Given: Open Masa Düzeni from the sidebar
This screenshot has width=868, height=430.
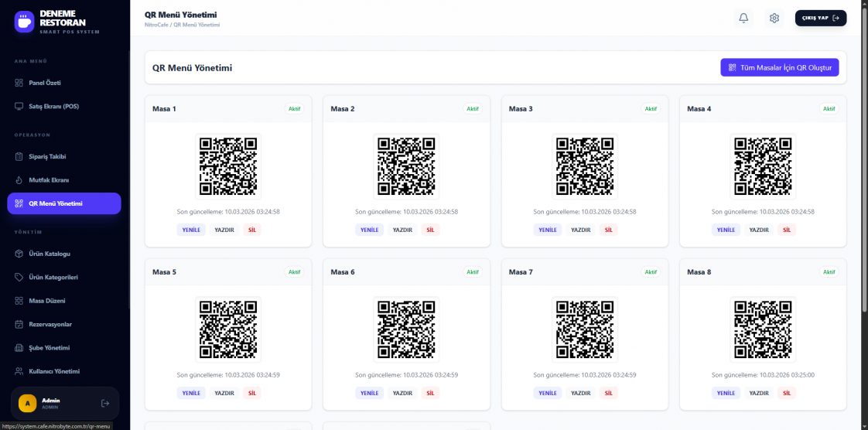Looking at the screenshot, I should point(46,300).
